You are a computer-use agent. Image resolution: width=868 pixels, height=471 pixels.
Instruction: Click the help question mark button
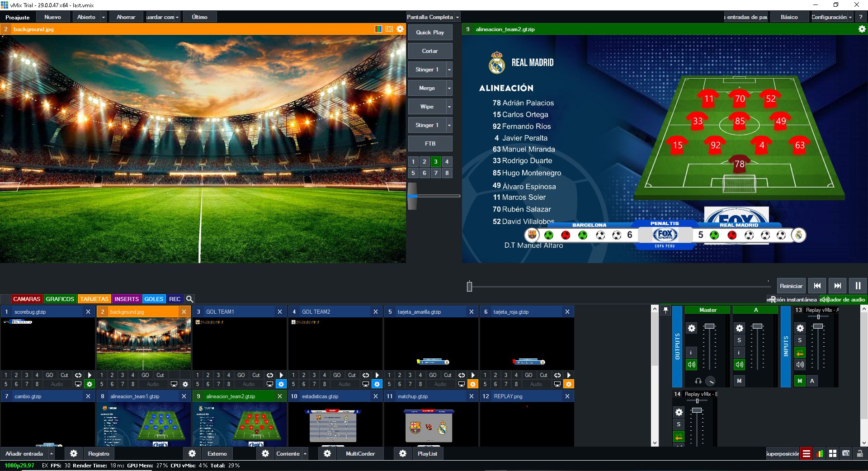[861, 17]
